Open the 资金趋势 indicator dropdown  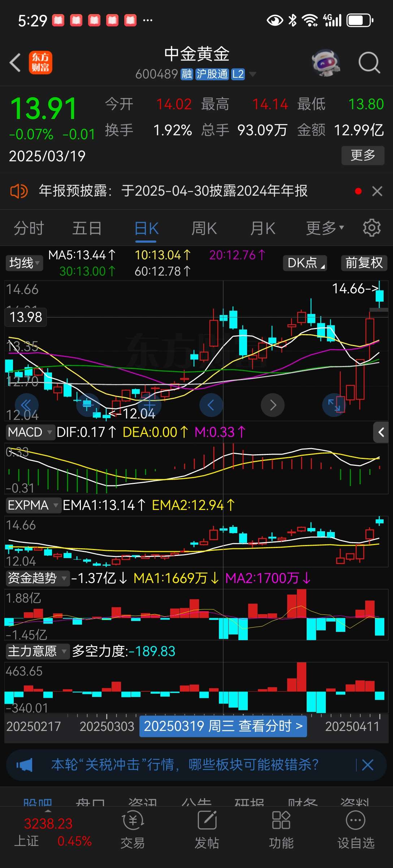tap(37, 578)
